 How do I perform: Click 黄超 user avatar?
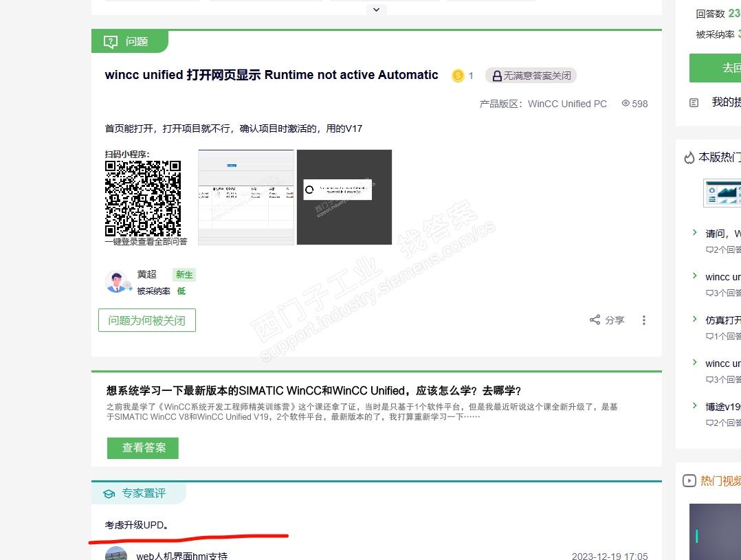pyautogui.click(x=116, y=282)
